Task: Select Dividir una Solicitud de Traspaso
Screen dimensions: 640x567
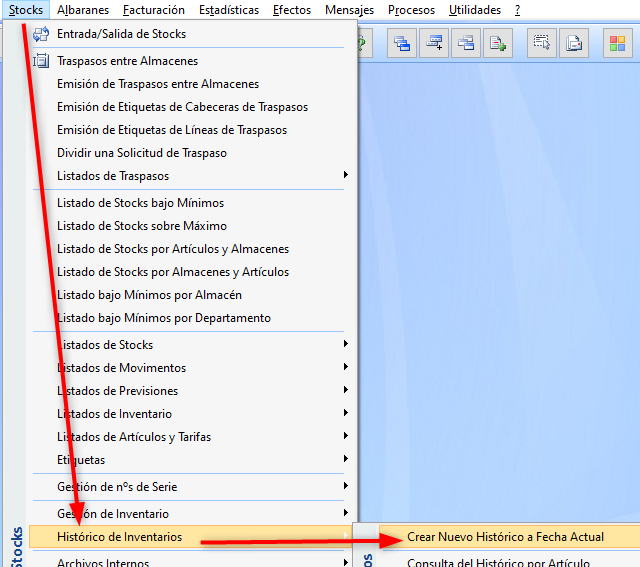Action: (x=141, y=153)
